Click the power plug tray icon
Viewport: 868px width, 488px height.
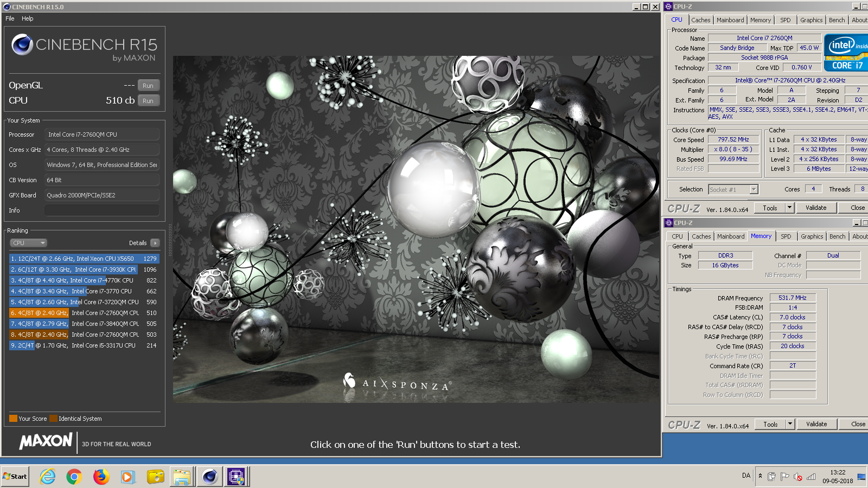771,477
